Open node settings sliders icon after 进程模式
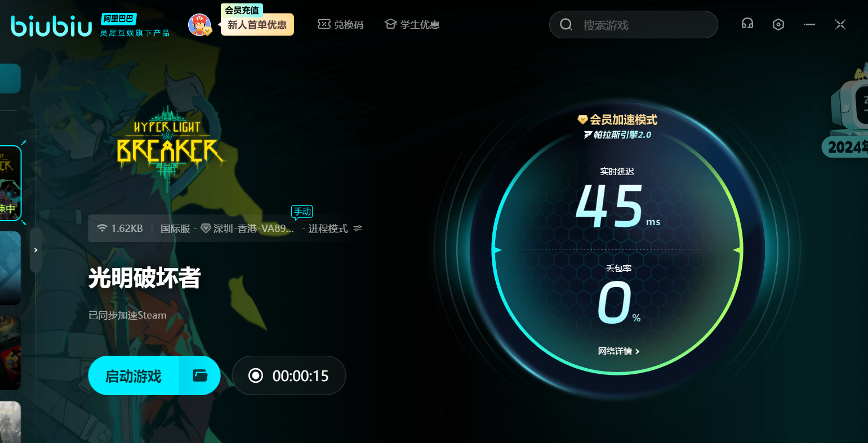This screenshot has width=868, height=443. coord(358,229)
